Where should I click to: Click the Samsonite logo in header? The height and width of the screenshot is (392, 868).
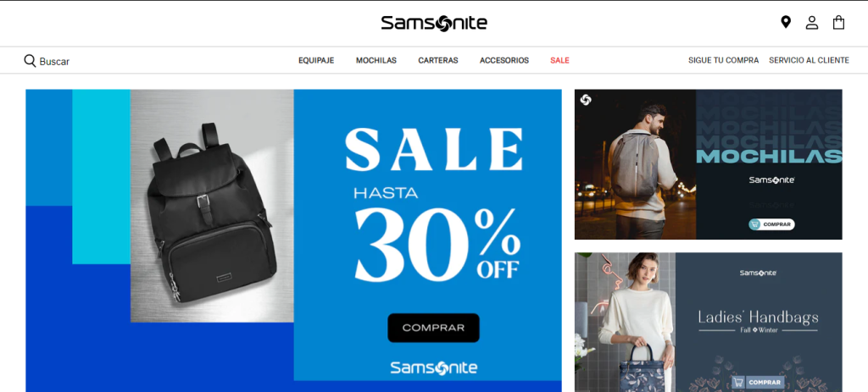(434, 23)
